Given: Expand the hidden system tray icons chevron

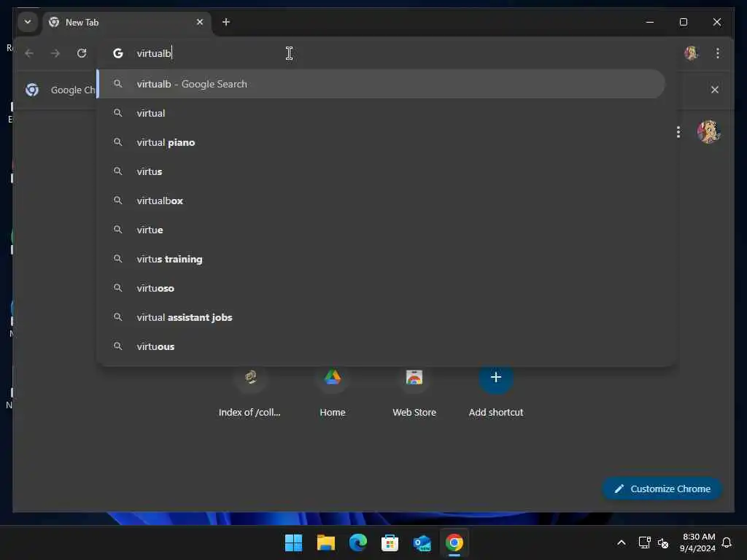Looking at the screenshot, I should tap(622, 542).
